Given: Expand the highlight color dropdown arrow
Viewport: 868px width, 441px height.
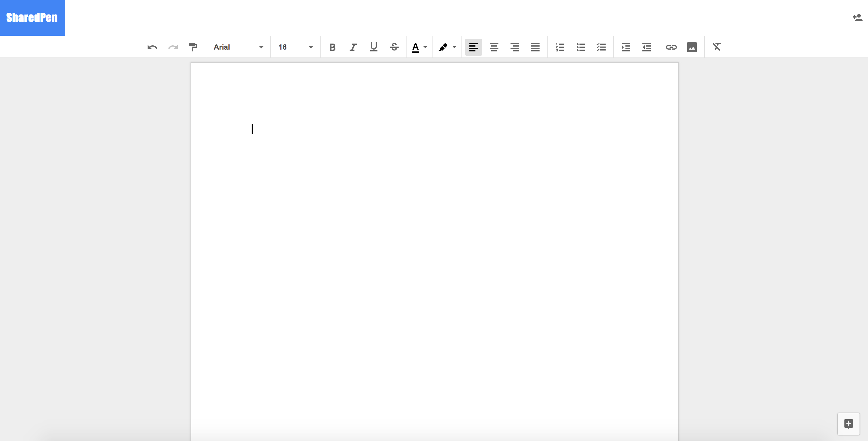Looking at the screenshot, I should [x=454, y=47].
